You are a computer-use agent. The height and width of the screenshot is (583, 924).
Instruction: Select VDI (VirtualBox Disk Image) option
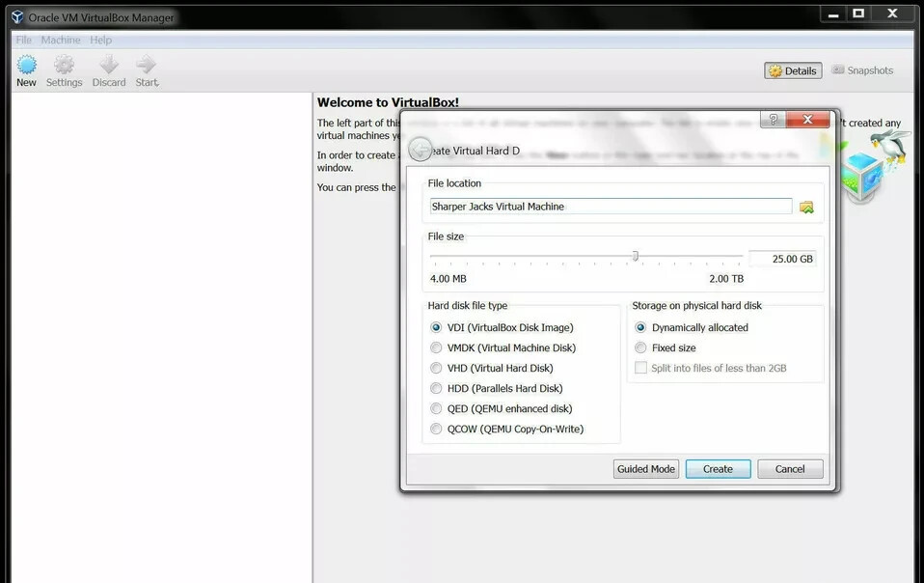pyautogui.click(x=436, y=327)
